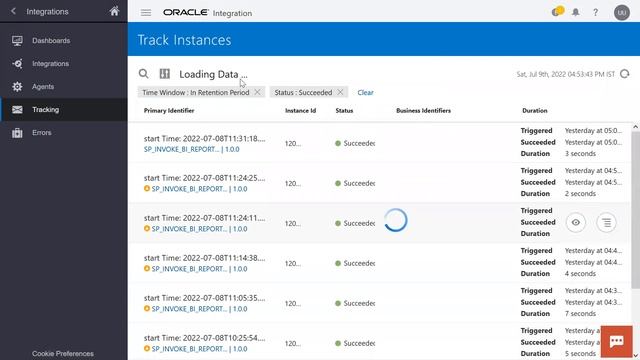Click the Oracle Integration logo
640x360 pixels.
[207, 13]
